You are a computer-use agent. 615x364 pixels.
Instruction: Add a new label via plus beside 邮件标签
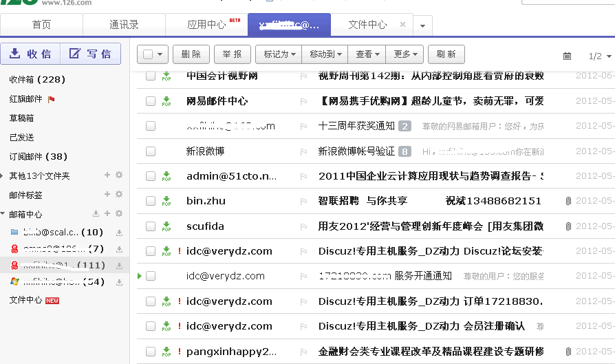(107, 194)
